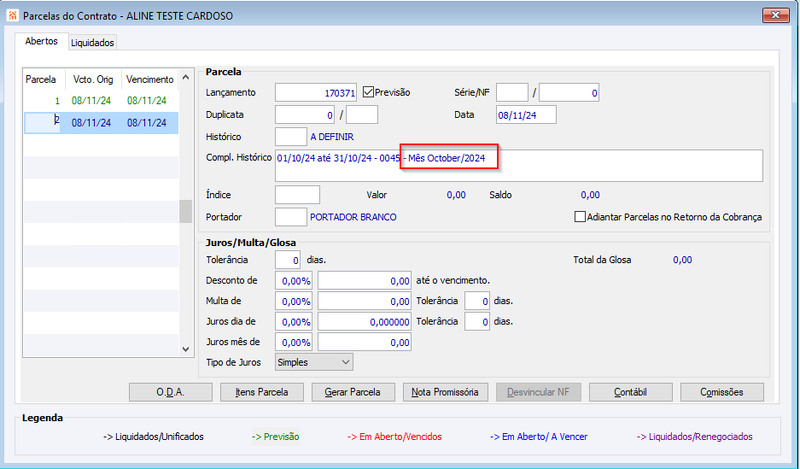Image resolution: width=800 pixels, height=469 pixels.
Task: Click the down arrow of parcelas list
Action: pyautogui.click(x=186, y=349)
